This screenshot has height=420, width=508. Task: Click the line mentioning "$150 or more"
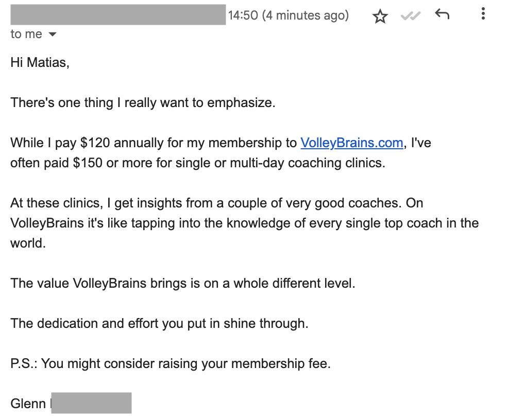coord(198,163)
